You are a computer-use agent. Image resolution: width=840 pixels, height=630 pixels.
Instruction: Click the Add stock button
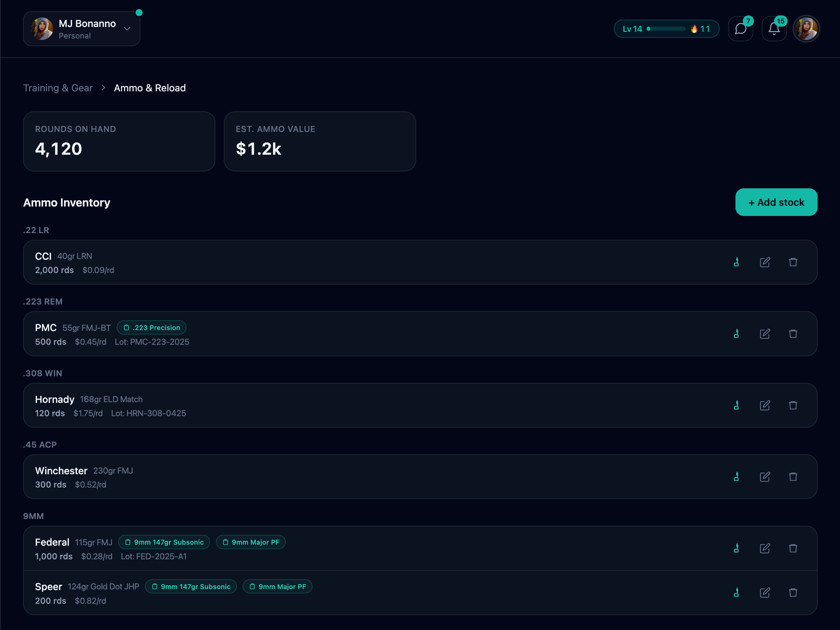(x=776, y=202)
